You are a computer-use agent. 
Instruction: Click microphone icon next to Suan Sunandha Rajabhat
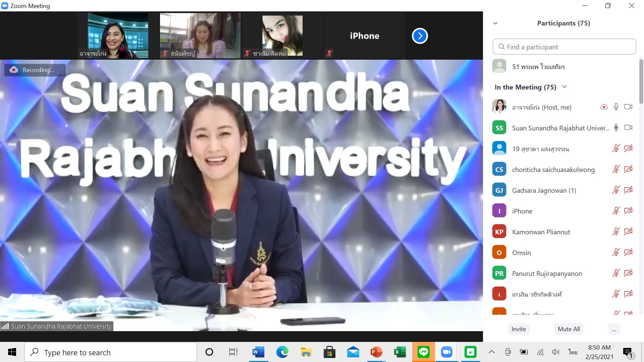(616, 128)
